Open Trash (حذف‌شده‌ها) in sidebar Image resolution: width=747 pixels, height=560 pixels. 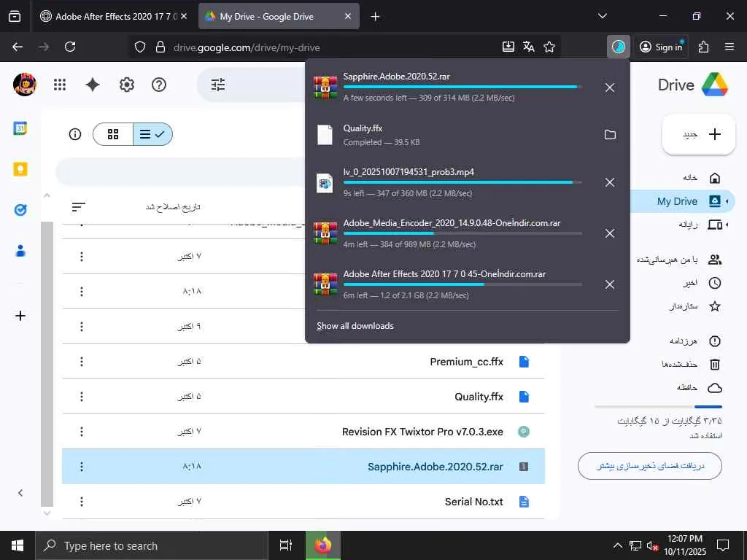(x=691, y=365)
